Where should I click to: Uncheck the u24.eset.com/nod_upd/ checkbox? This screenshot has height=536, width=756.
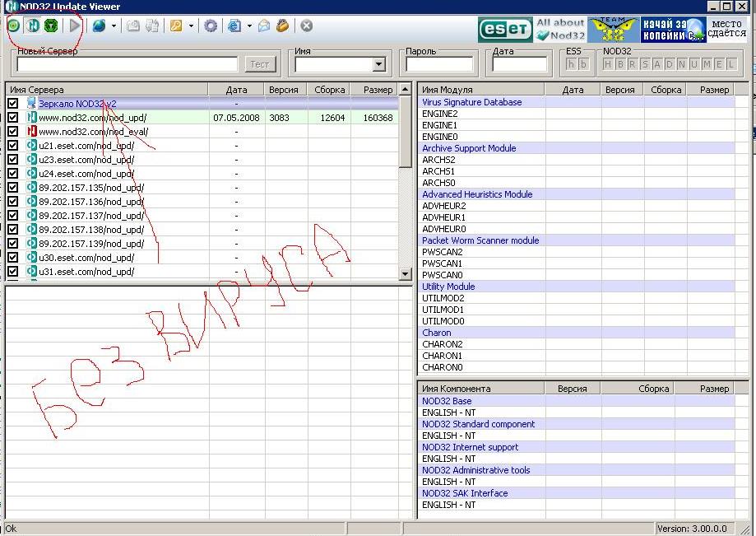click(13, 173)
